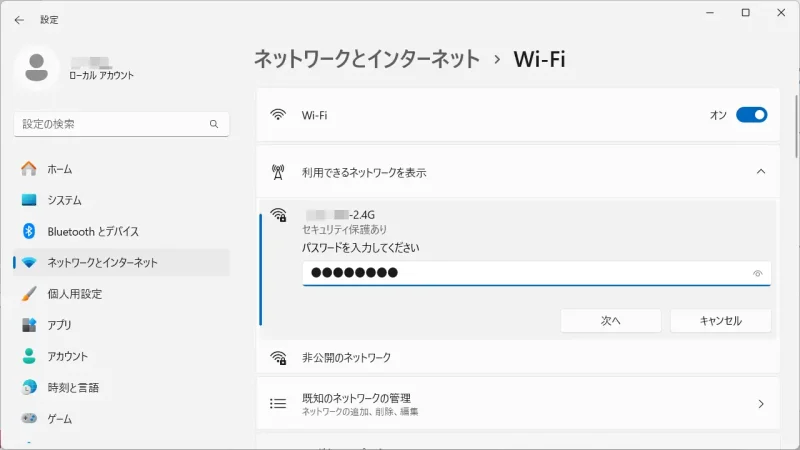Screen dimensions: 800x450
Task: Click ネットワークとインターネット breadcrumb link
Action: point(367,59)
